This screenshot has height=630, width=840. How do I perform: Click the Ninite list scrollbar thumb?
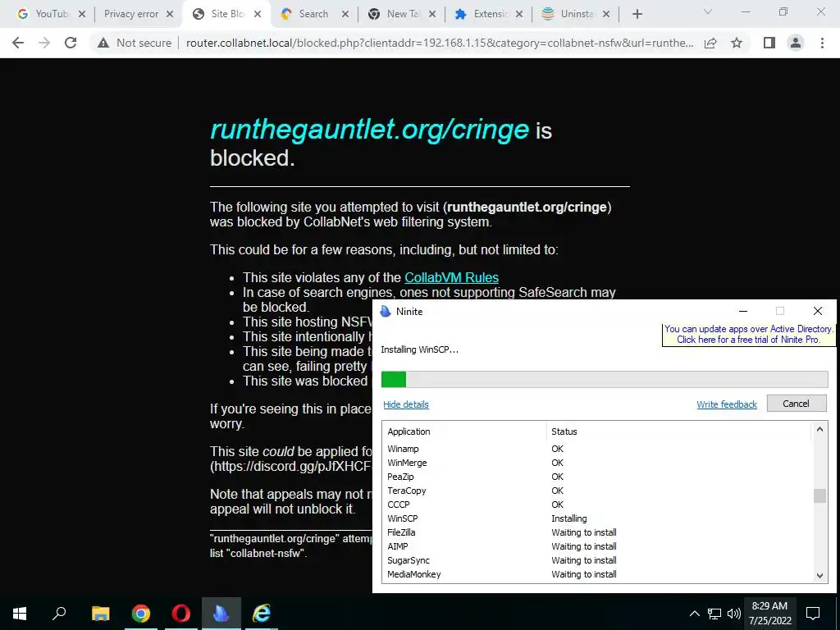coord(819,495)
